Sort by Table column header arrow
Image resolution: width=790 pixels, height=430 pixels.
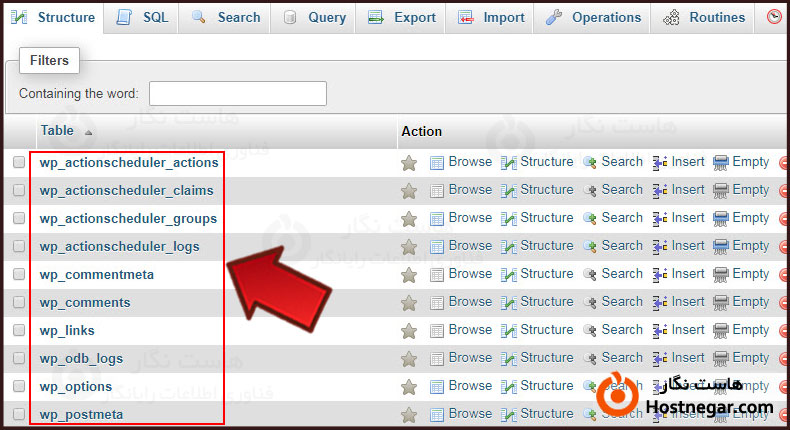tap(88, 132)
